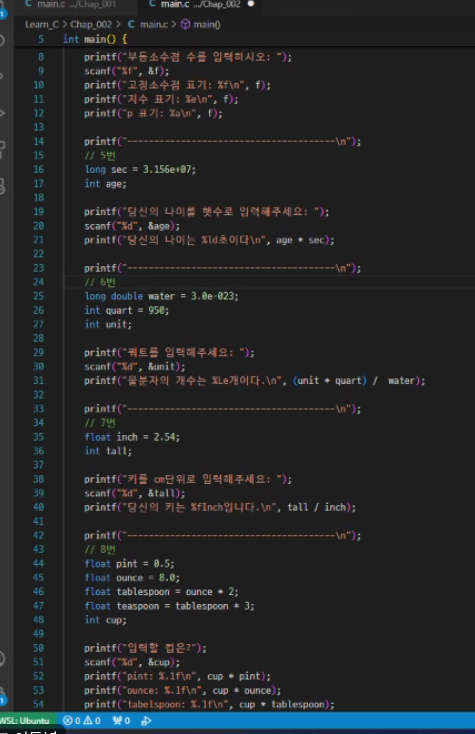Place cursor on 'long double water = 3.0e-023;'
475x734 pixels.
161,296
